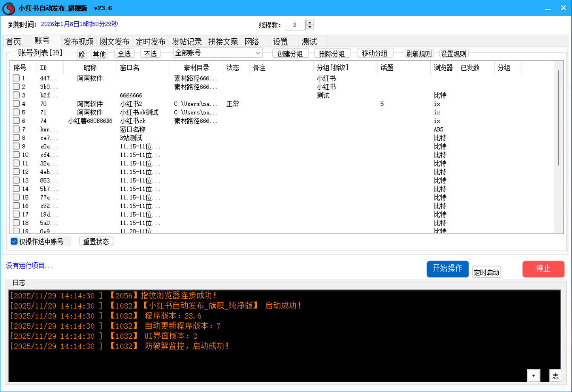Focus the 线程数 number input field

pos(295,25)
